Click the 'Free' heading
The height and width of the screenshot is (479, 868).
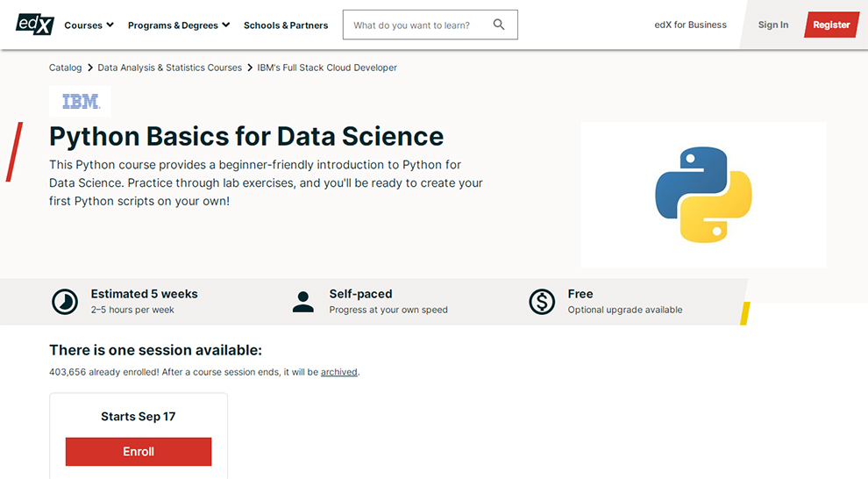coord(580,294)
